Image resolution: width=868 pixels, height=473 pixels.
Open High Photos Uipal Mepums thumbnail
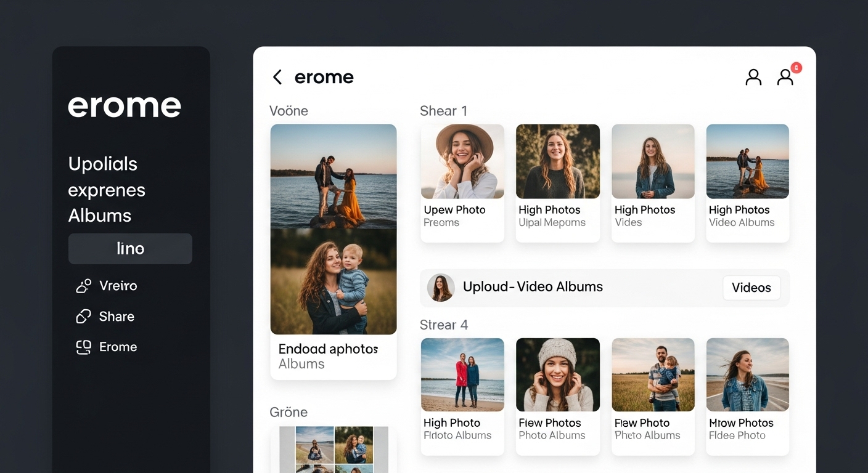tap(558, 161)
